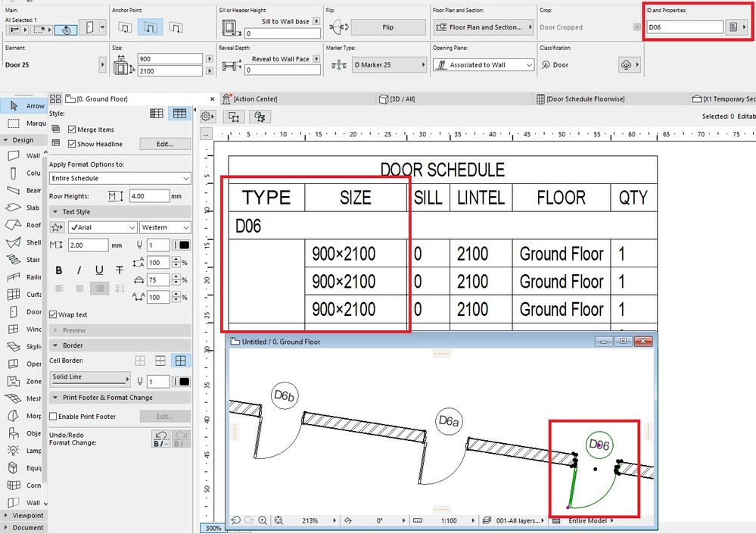Click the Fit in Window icon

(x=278, y=520)
